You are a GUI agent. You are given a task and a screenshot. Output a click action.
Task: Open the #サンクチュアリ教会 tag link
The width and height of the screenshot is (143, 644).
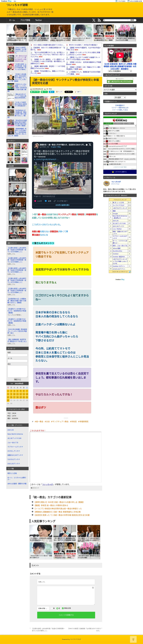60,422
